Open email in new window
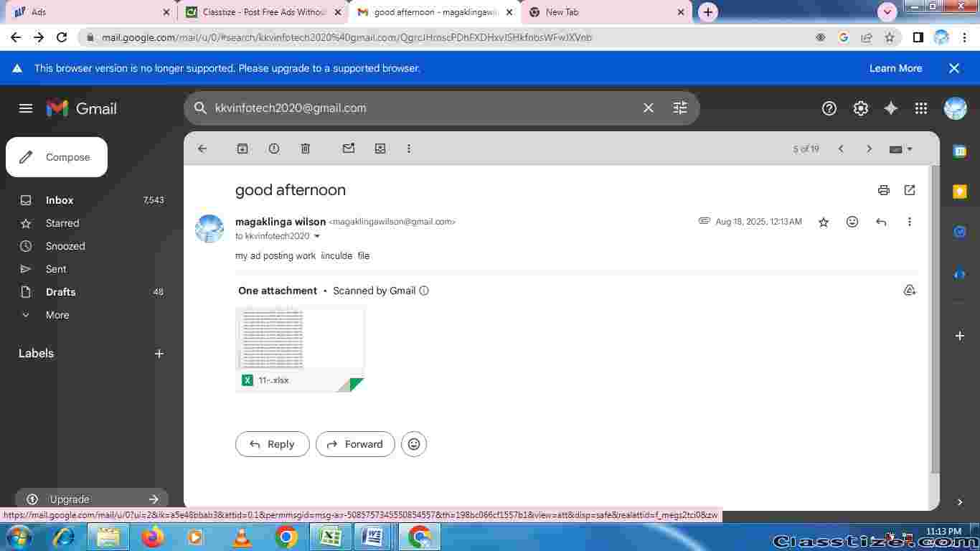 pyautogui.click(x=910, y=190)
